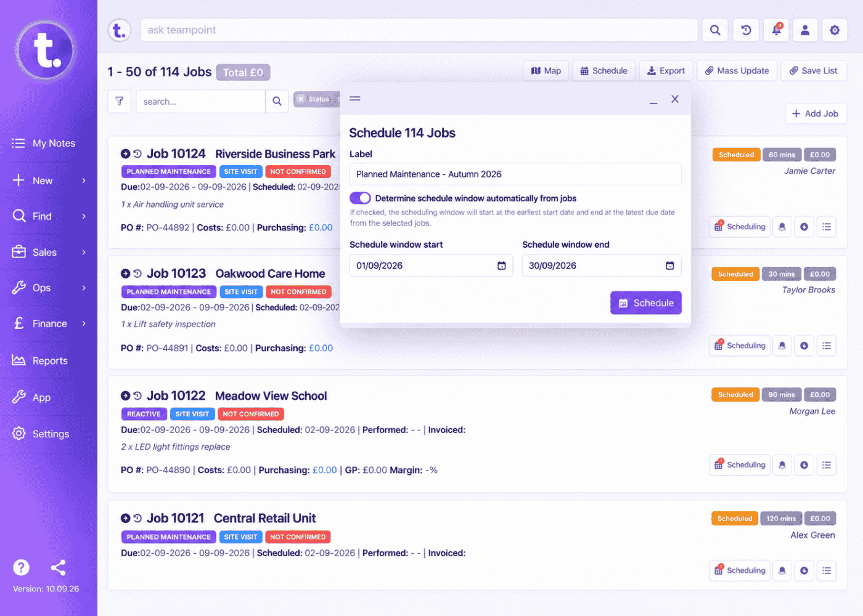Click the purple Schedule button in dialog
This screenshot has width=863, height=616.
646,303
